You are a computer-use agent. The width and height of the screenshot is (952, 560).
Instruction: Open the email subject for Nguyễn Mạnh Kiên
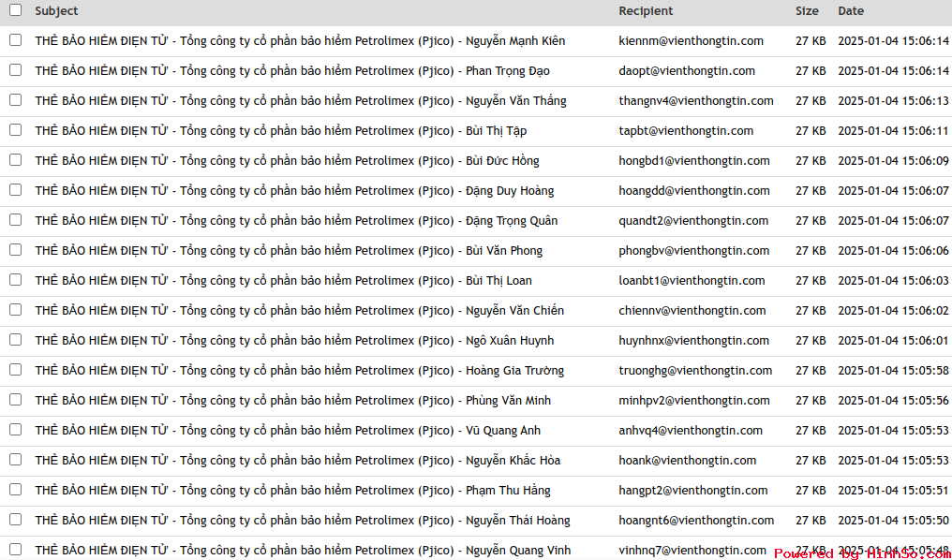click(300, 41)
